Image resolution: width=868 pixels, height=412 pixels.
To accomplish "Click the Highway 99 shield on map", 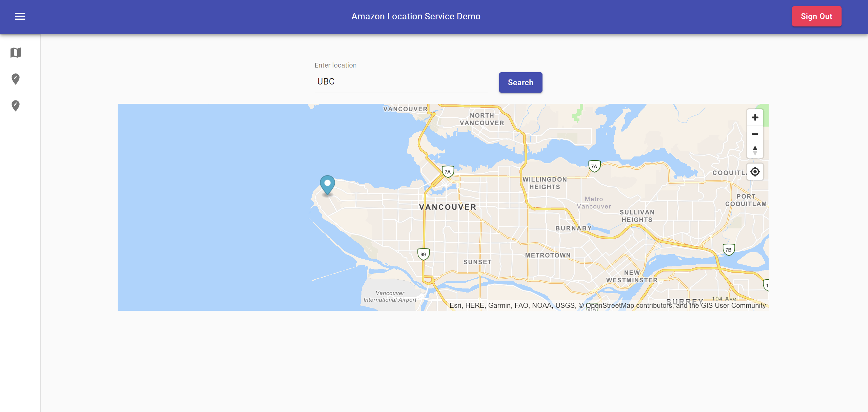I will point(423,254).
